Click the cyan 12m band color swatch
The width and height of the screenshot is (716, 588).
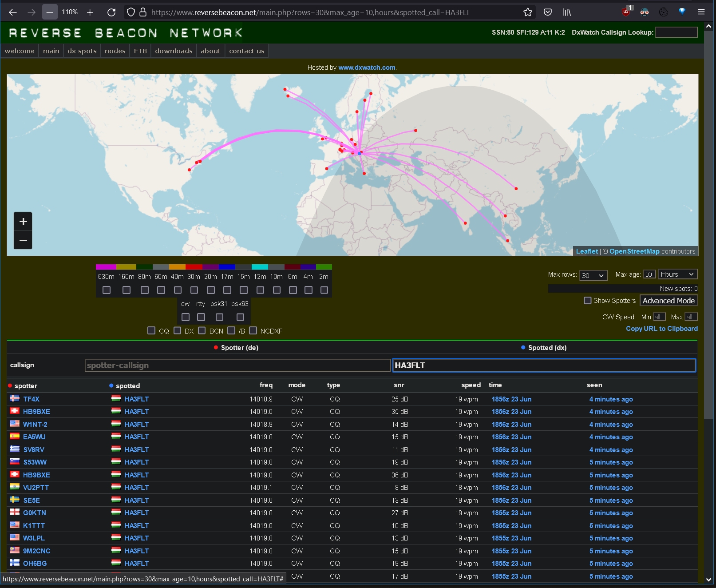pos(260,267)
